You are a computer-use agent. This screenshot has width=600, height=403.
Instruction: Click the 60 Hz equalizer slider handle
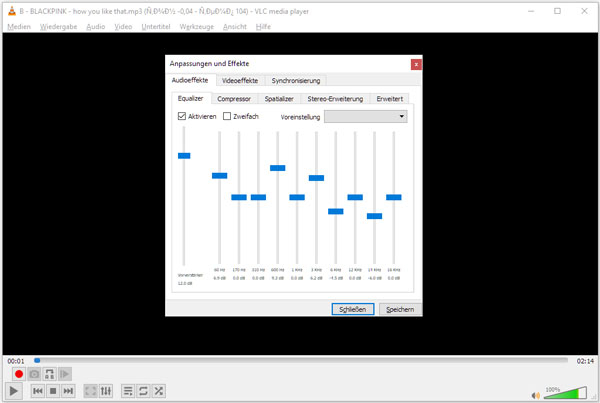(x=220, y=176)
